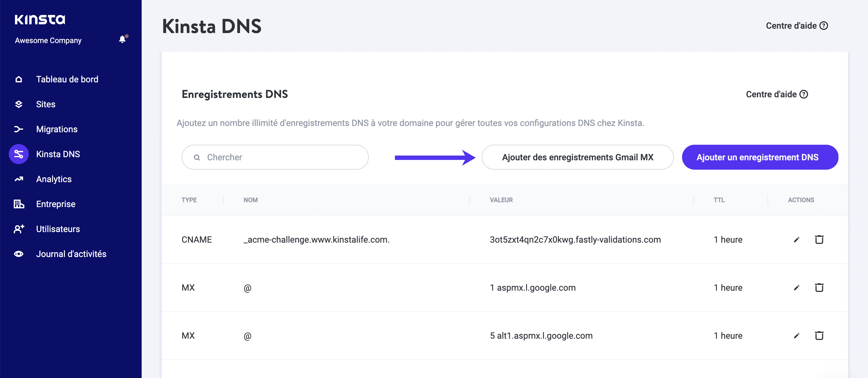Screen dimensions: 868x378
Task: Open Journal d'activités menu item
Action: [x=71, y=254]
